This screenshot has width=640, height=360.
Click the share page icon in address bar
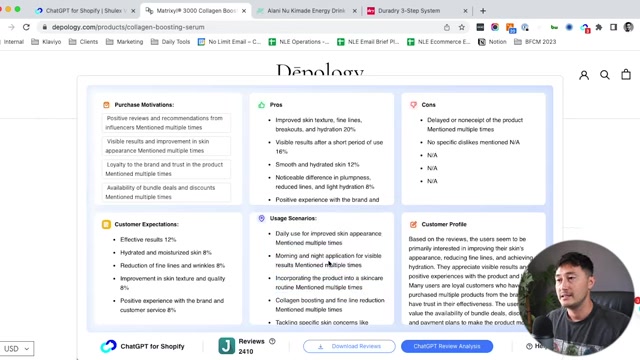pyautogui.click(x=447, y=27)
